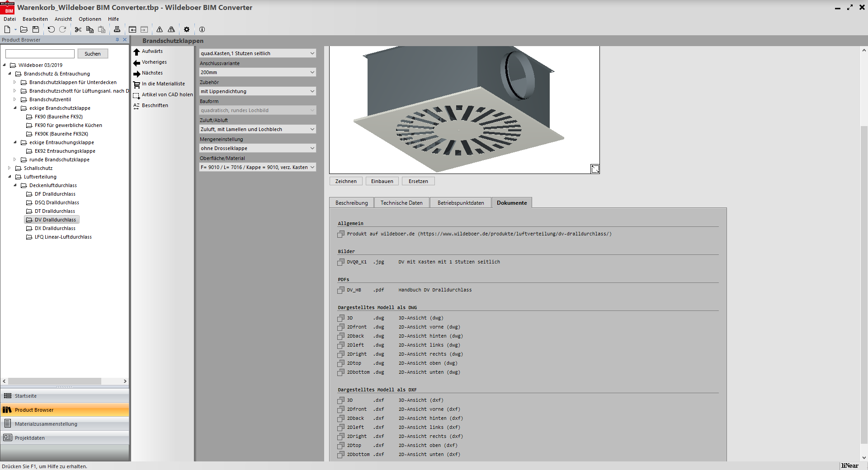Open file with the folder toolbar icon
This screenshot has height=470, width=868.
click(24, 29)
